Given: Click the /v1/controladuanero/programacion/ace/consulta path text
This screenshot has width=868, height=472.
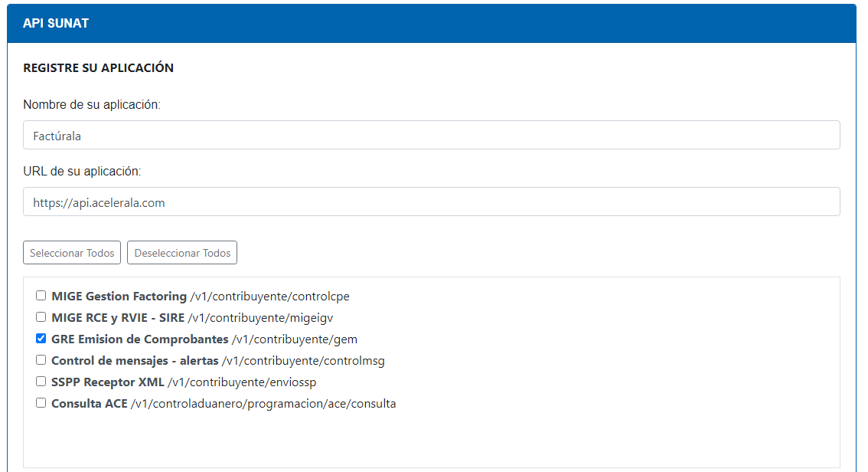Looking at the screenshot, I should tap(263, 403).
